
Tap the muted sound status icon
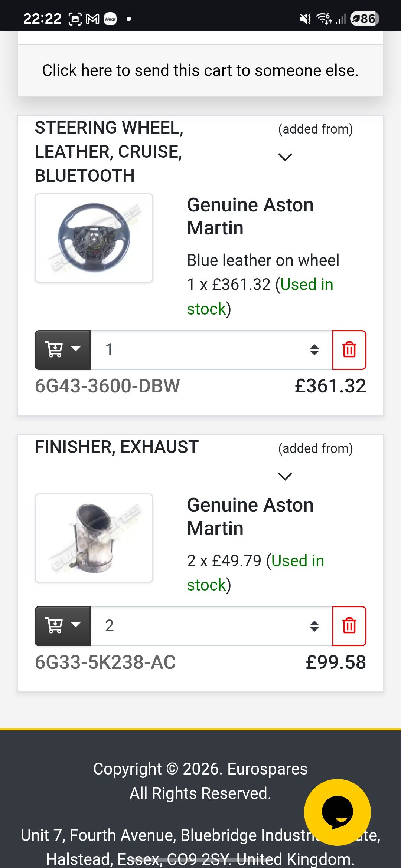point(305,19)
